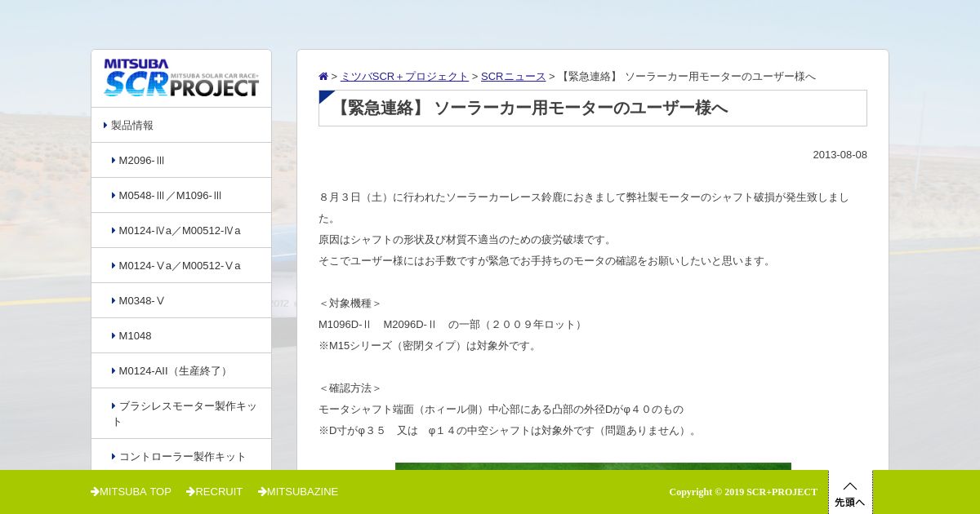Open SCRニュース breadcrumb link
The image size is (980, 514).
[x=513, y=77]
